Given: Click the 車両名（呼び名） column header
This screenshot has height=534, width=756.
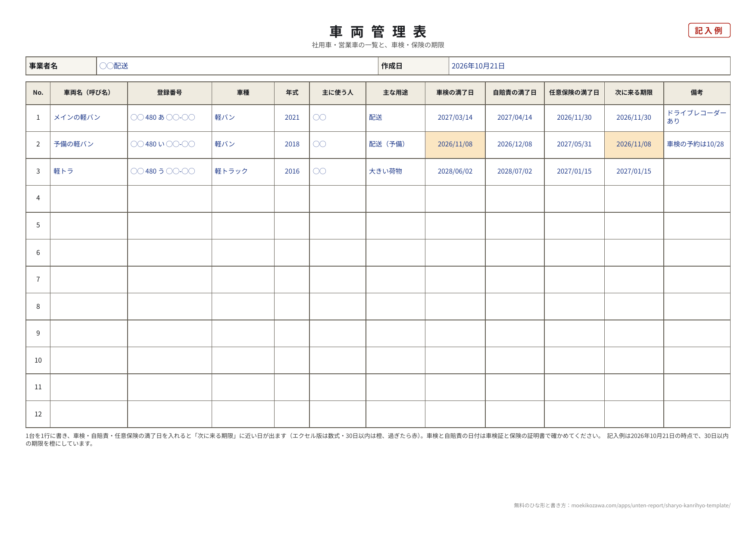Looking at the screenshot, I should (x=89, y=93).
